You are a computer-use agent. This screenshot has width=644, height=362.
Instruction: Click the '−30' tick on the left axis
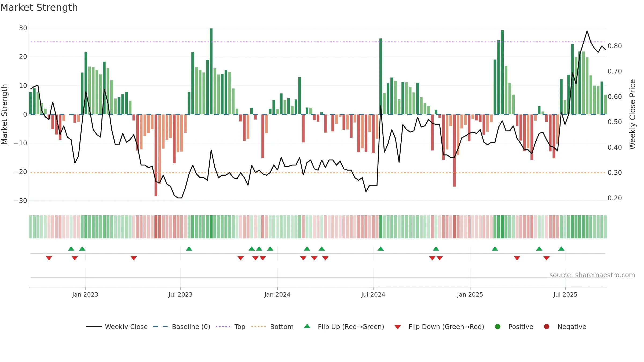point(21,201)
